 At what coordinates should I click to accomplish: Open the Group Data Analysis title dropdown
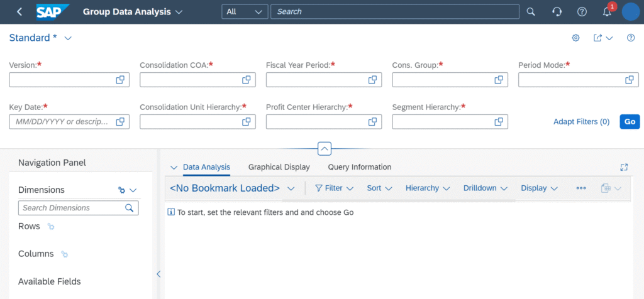pos(179,12)
